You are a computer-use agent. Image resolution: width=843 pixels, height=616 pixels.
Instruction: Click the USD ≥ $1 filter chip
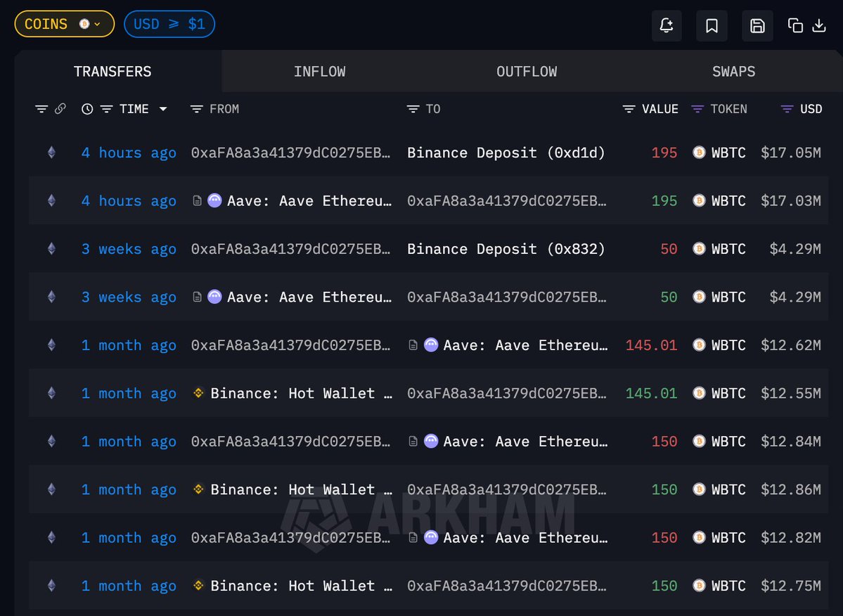(169, 24)
